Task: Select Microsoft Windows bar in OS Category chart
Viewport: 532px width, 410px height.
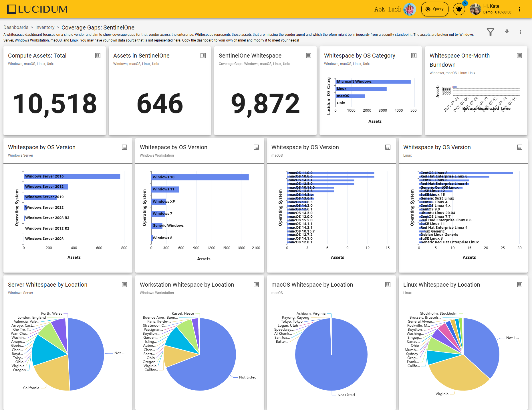Action: (373, 82)
